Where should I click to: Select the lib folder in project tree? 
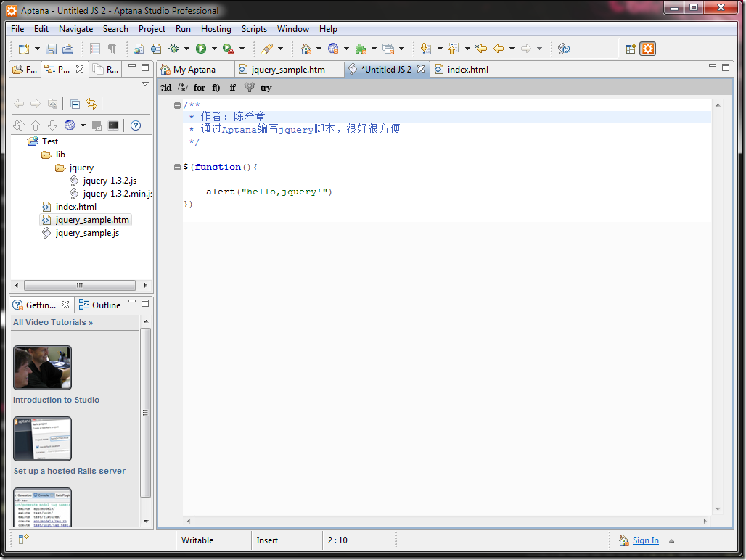pos(60,155)
